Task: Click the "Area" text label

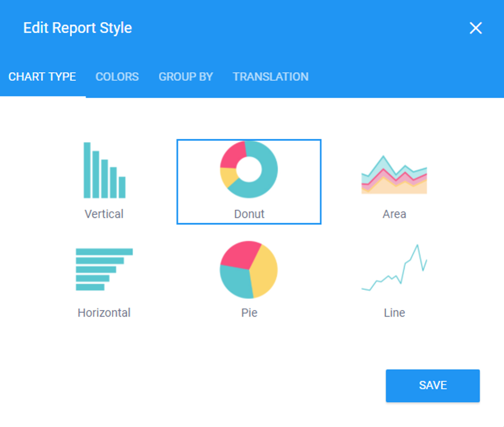Action: click(394, 214)
